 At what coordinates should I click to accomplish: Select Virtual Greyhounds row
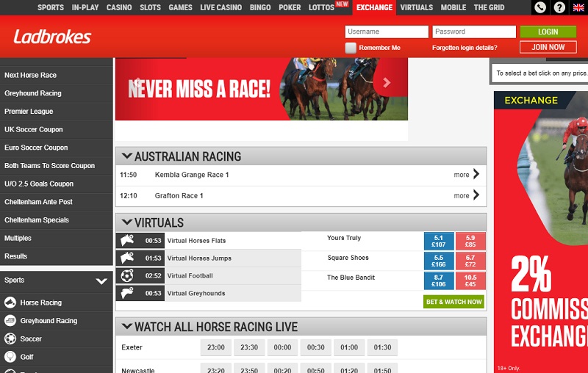coord(208,293)
